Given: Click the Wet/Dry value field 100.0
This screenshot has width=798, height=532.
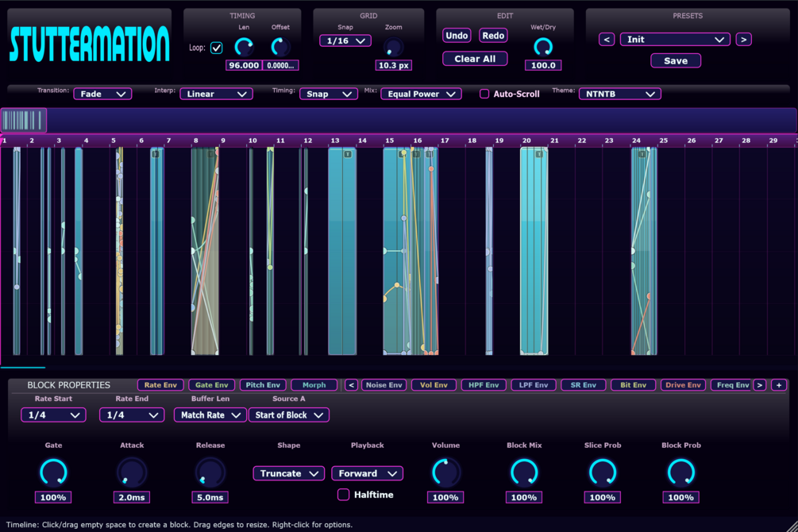Looking at the screenshot, I should tap(543, 65).
